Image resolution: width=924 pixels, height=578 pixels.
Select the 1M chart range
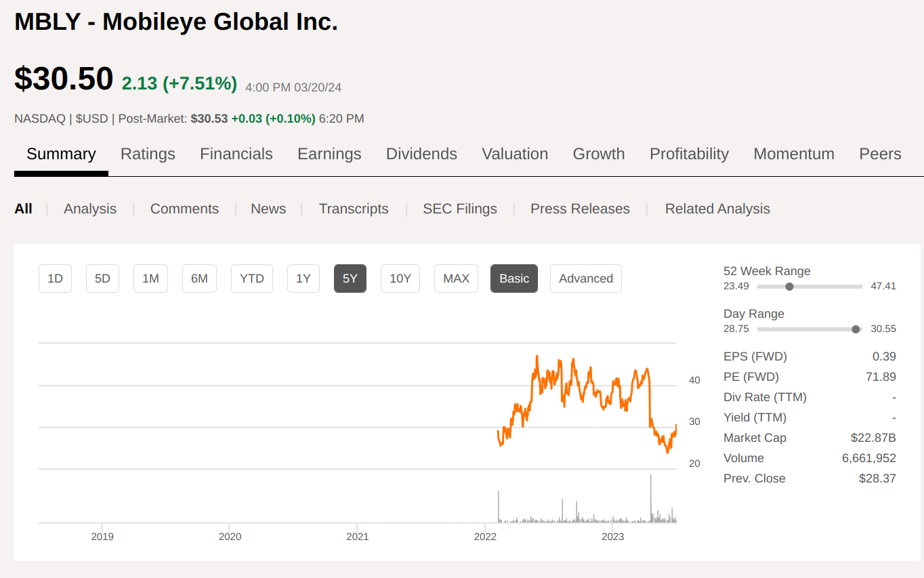[150, 278]
